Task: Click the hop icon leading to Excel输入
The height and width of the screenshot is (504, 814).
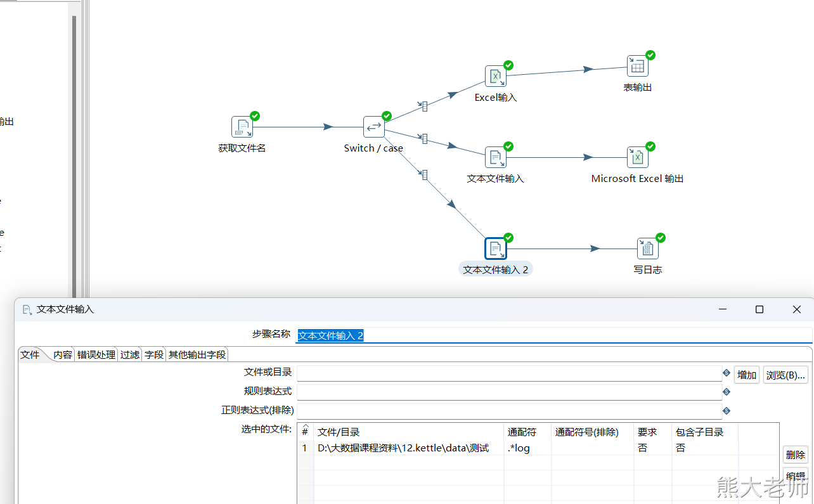Action: (423, 106)
